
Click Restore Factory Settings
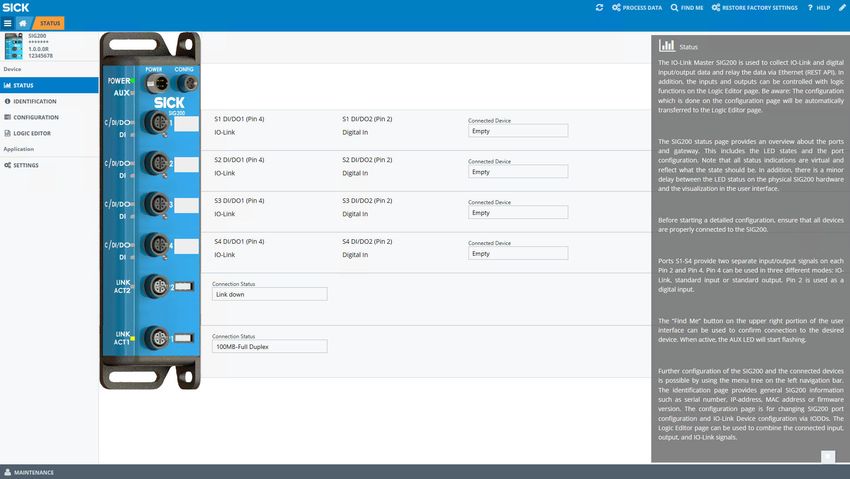tap(755, 8)
